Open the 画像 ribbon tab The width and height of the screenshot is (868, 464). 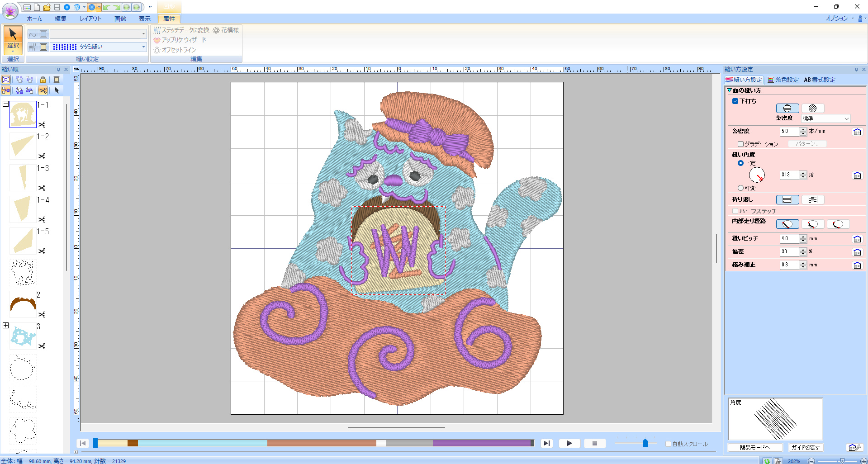click(x=120, y=19)
